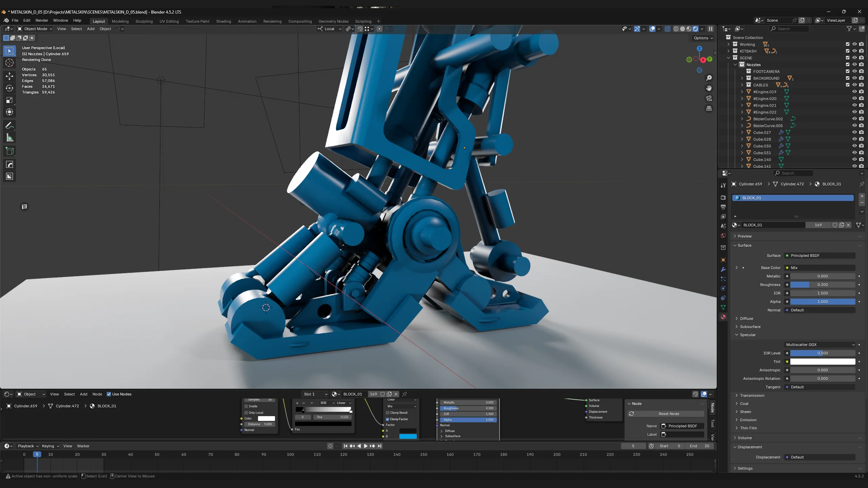Open the Modifiers properties tab

click(x=723, y=269)
